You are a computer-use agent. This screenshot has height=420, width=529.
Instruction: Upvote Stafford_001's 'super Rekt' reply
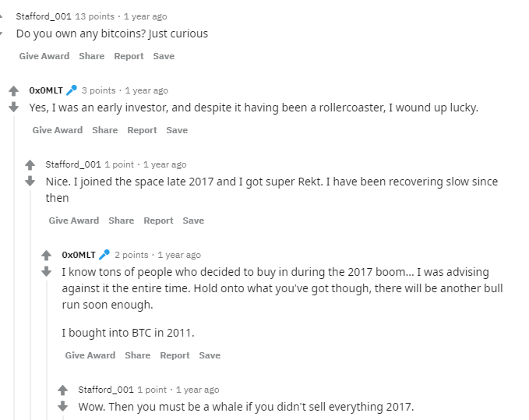tap(30, 164)
